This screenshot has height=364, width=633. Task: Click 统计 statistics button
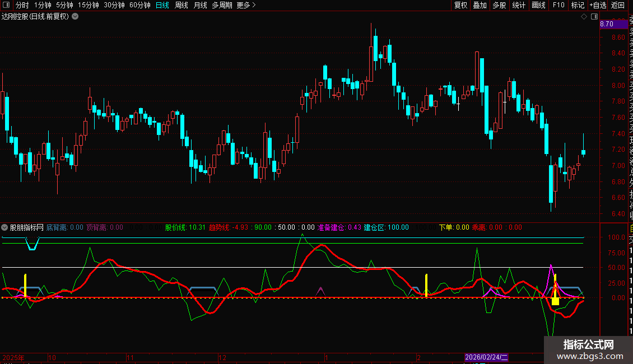coord(519,5)
